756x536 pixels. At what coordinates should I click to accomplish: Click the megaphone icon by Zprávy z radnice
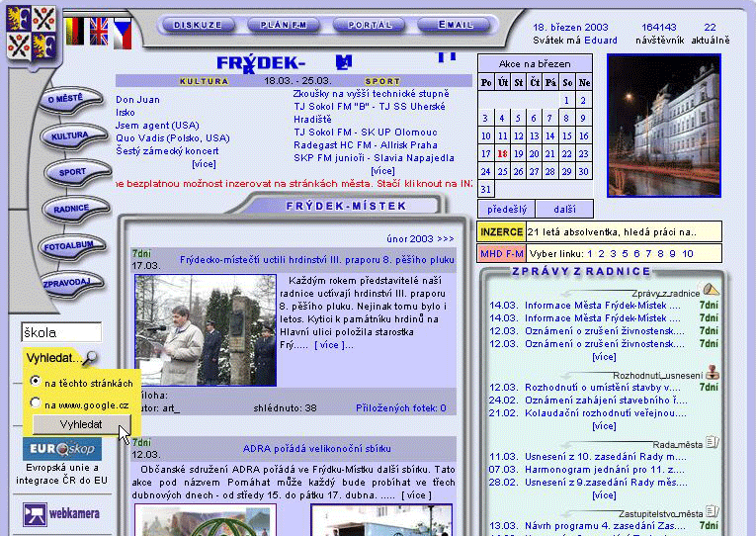pos(711,291)
